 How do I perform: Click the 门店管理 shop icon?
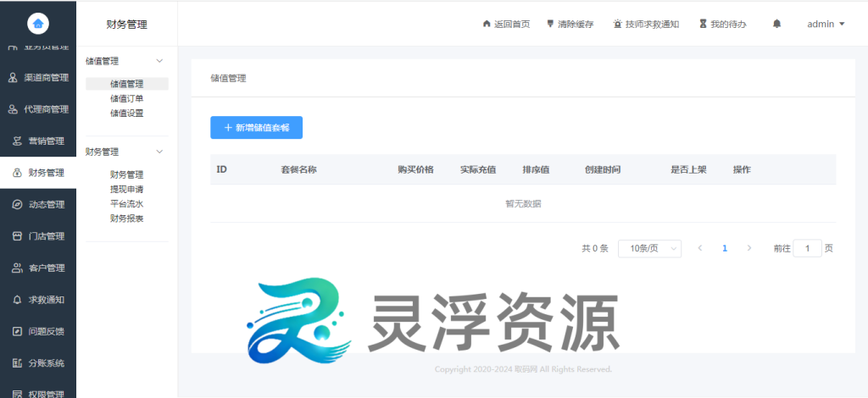17,236
